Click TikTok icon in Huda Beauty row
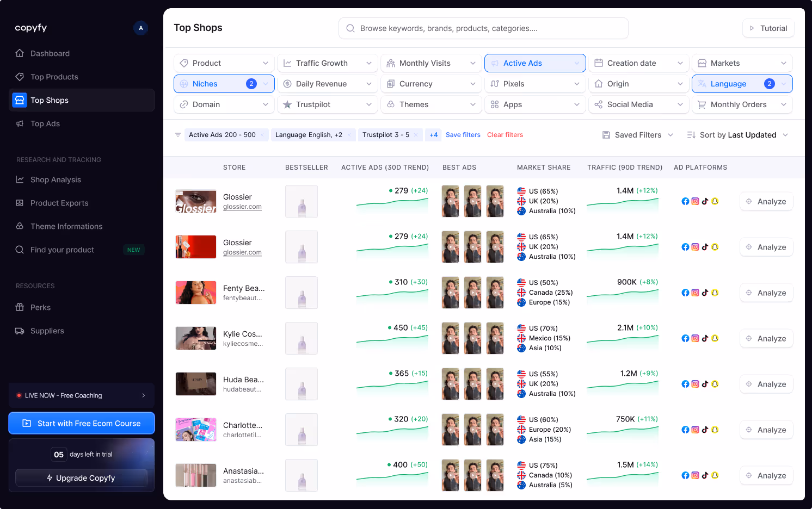The image size is (812, 509). [705, 384]
